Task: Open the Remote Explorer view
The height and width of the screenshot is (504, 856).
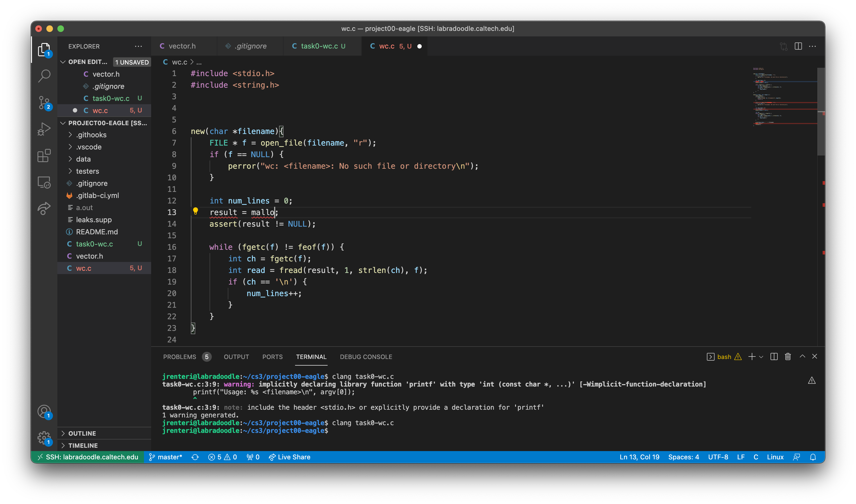Action: pos(44,182)
